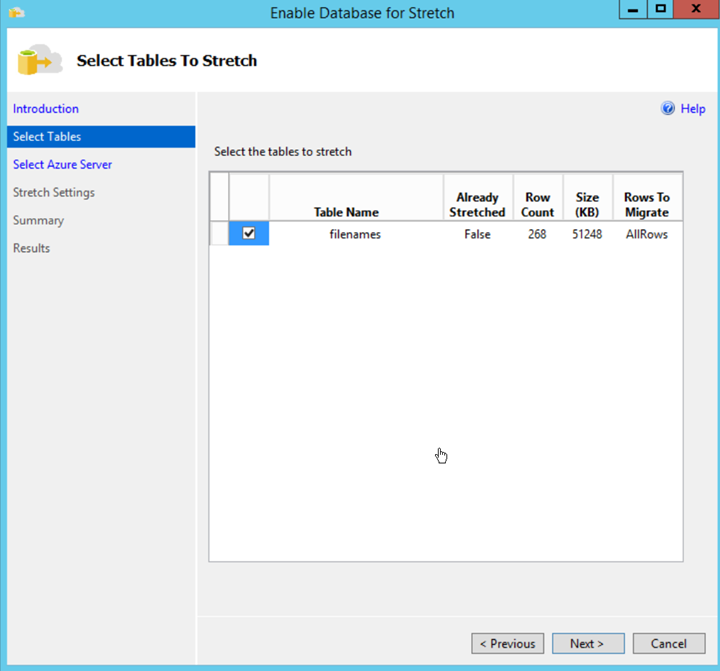The width and height of the screenshot is (720, 671).
Task: Go back with the < Previous button
Action: point(507,643)
